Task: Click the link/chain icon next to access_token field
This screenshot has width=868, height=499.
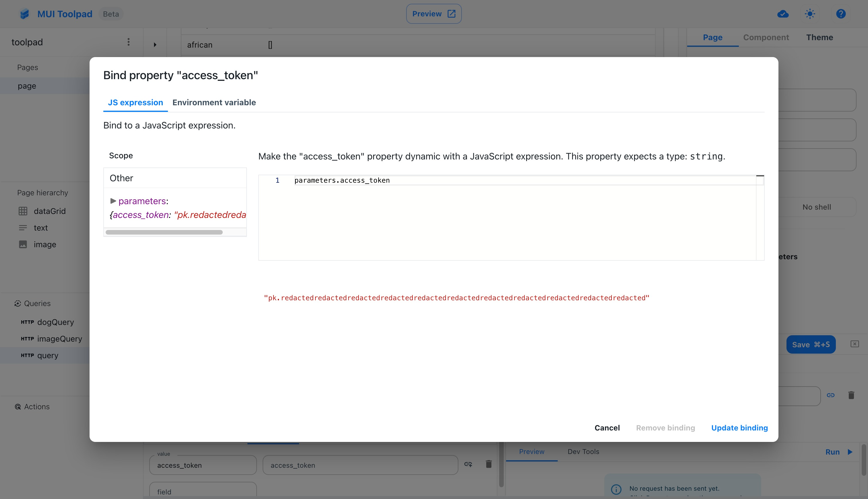Action: tap(468, 465)
